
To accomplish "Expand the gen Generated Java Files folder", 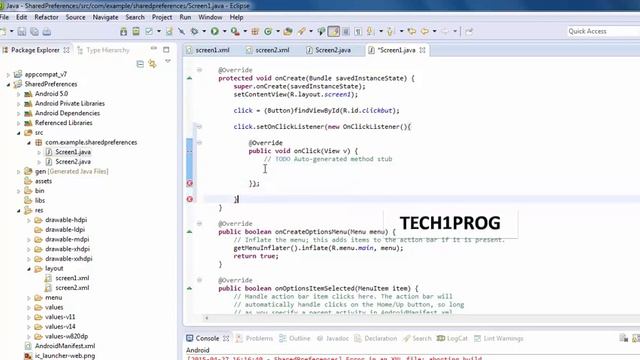I will (18, 172).
